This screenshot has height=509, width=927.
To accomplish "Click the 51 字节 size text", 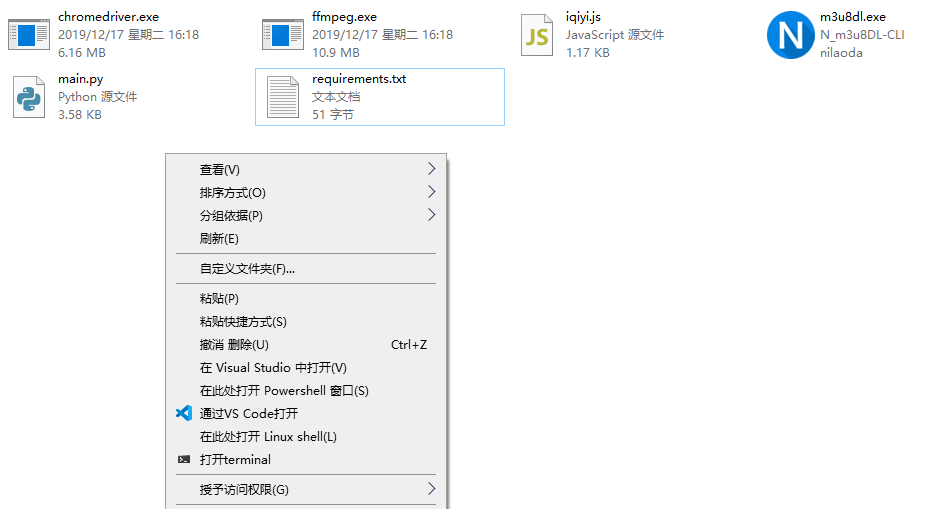I will tap(333, 115).
